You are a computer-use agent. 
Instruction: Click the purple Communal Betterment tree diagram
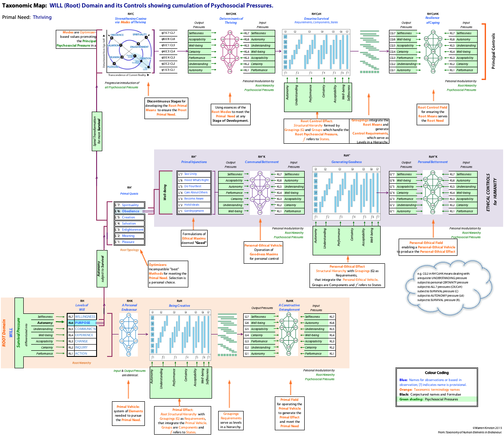pyautogui.click(x=260, y=193)
